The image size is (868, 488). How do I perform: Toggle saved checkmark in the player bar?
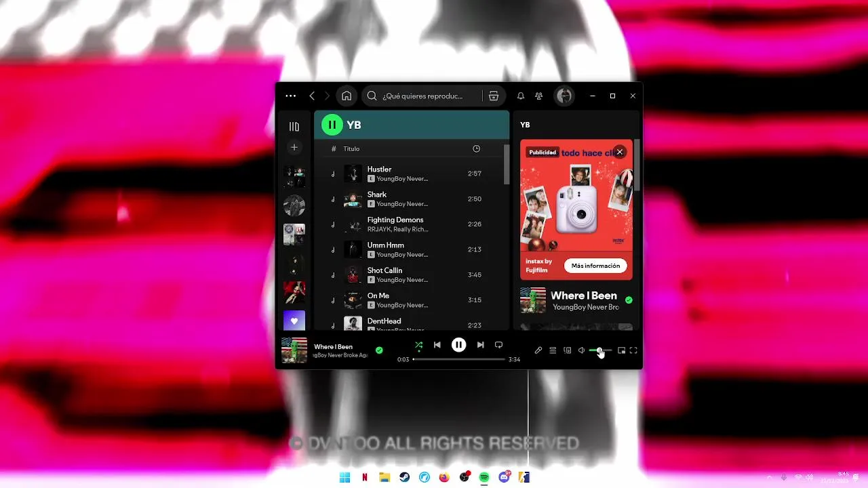[379, 350]
